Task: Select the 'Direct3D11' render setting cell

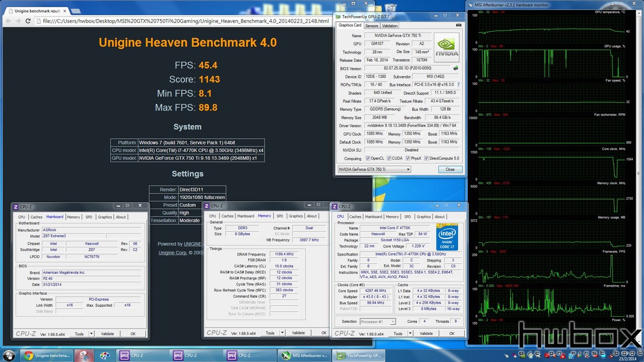Action: [x=202, y=190]
